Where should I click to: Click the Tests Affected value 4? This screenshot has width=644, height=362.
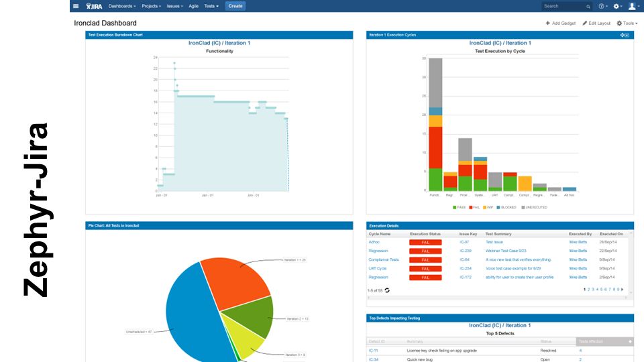click(580, 351)
